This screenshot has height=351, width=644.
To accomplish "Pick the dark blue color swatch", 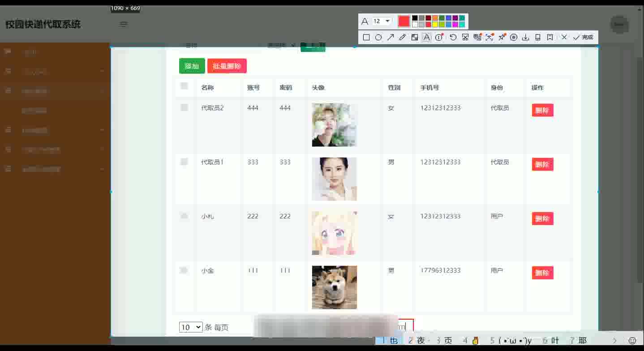I will pos(448,18).
